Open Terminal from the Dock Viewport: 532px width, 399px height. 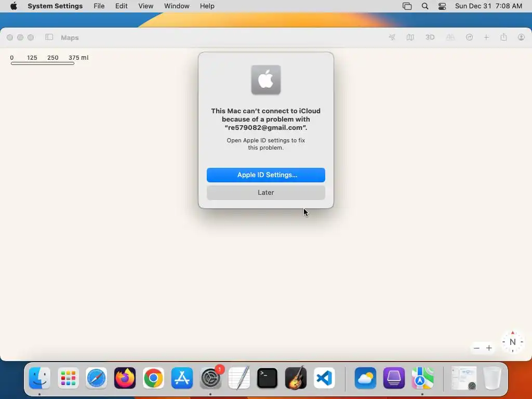click(x=268, y=378)
